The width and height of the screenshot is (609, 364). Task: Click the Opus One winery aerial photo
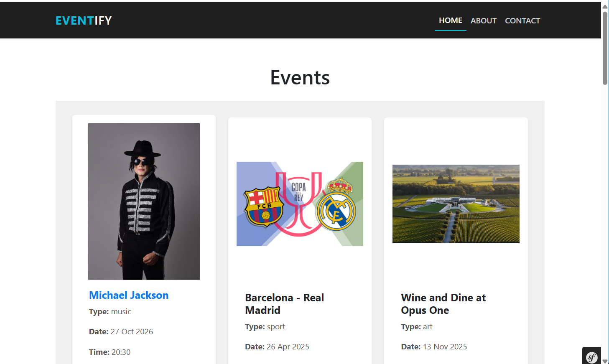456,204
